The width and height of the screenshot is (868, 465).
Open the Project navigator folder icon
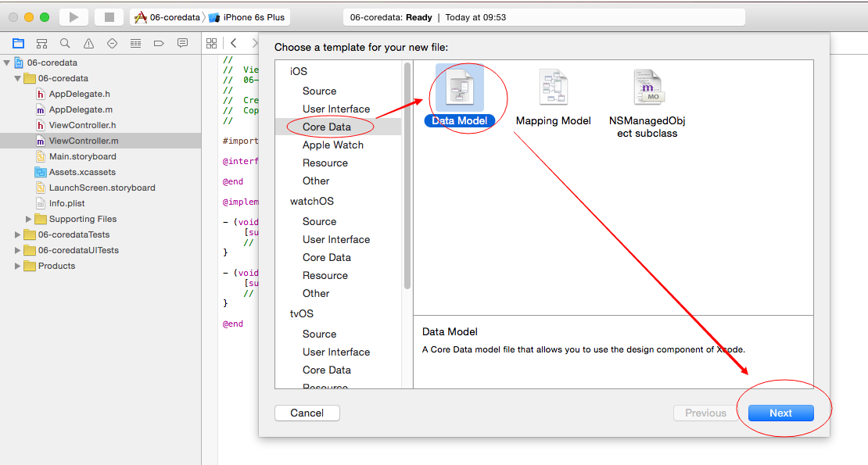[18, 43]
